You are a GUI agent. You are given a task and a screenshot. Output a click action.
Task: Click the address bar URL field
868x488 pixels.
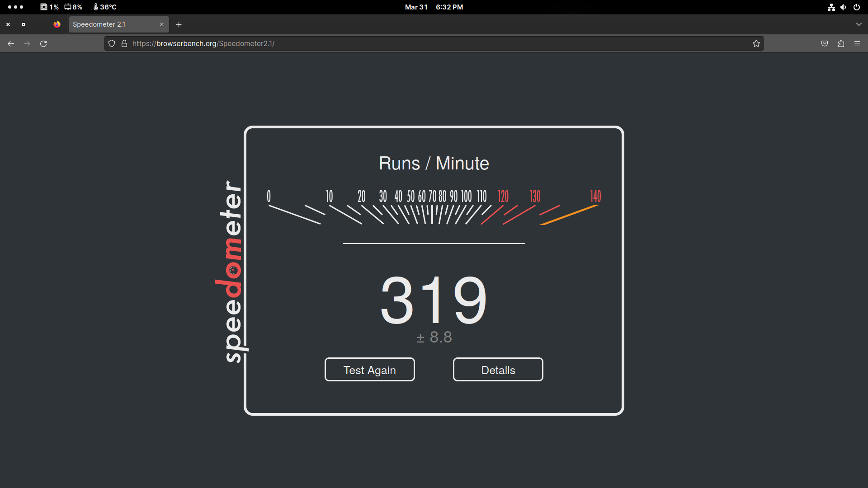coord(434,43)
